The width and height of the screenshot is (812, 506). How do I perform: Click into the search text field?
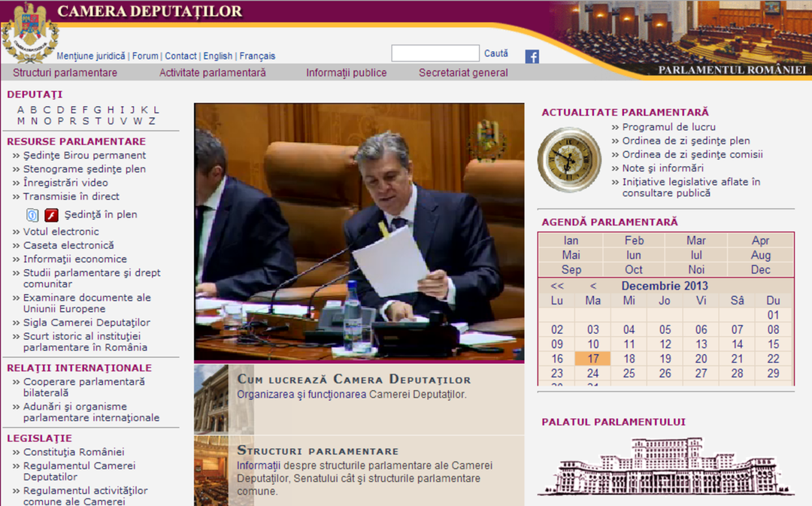[435, 53]
